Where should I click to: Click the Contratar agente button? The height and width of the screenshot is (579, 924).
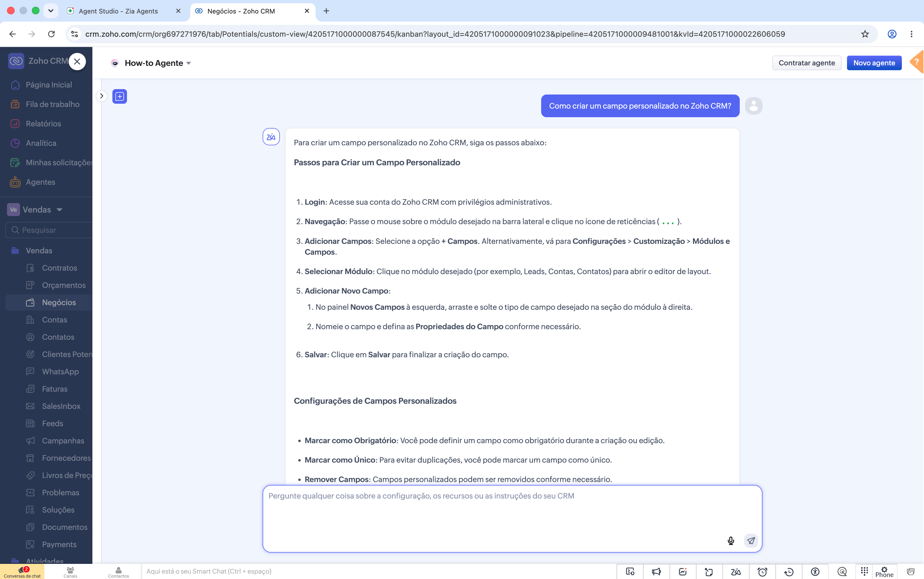(806, 63)
